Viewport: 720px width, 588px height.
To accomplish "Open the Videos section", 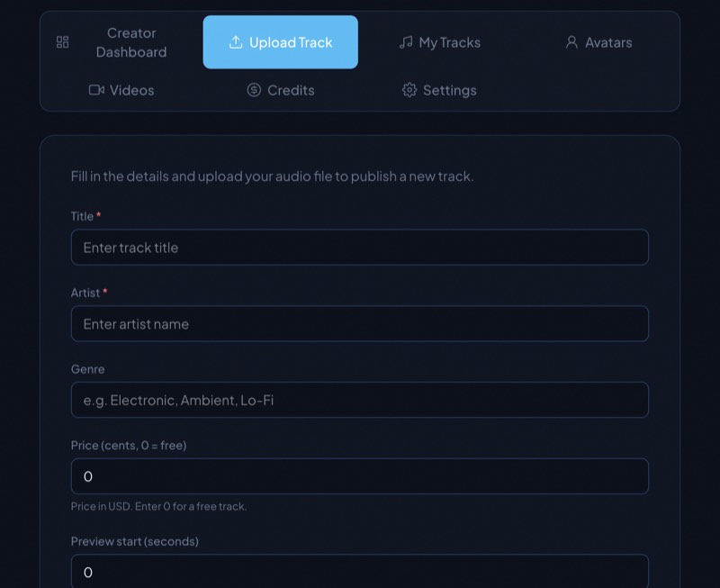I will (121, 90).
